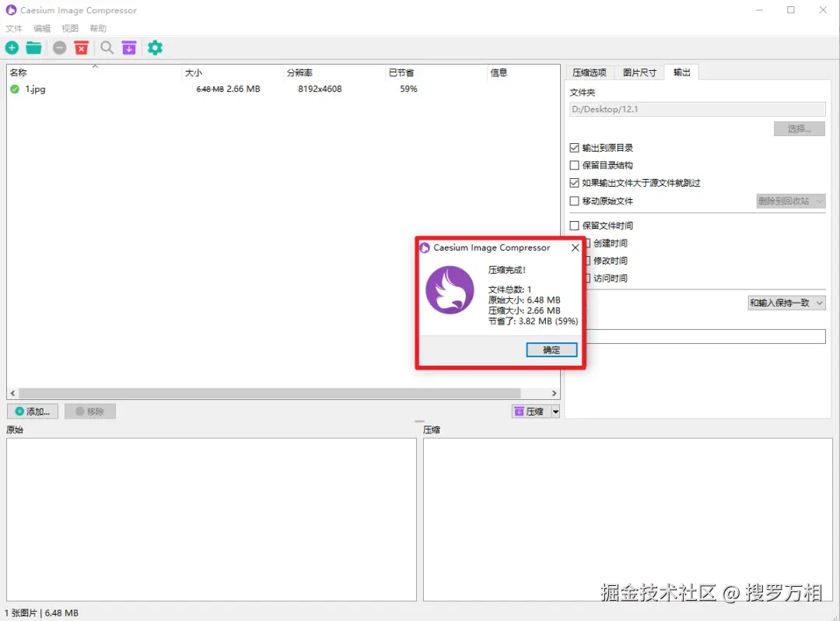Screen dimensions: 840x621
Task: Click the magnifier preview toolbar icon
Action: pyautogui.click(x=107, y=47)
